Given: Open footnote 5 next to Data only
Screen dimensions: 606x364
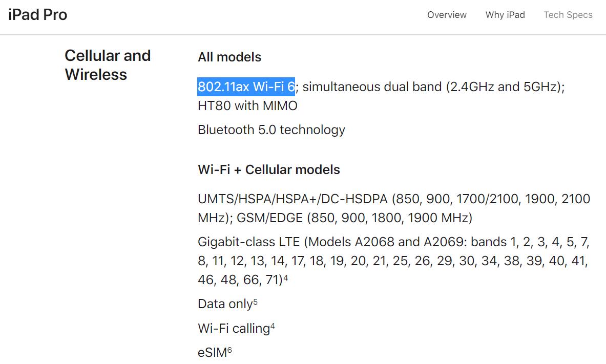Looking at the screenshot, I should click(x=255, y=301).
